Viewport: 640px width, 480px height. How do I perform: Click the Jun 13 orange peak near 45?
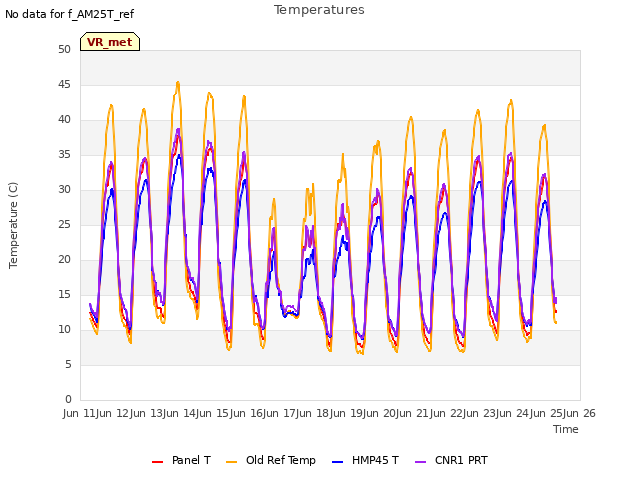178,83
